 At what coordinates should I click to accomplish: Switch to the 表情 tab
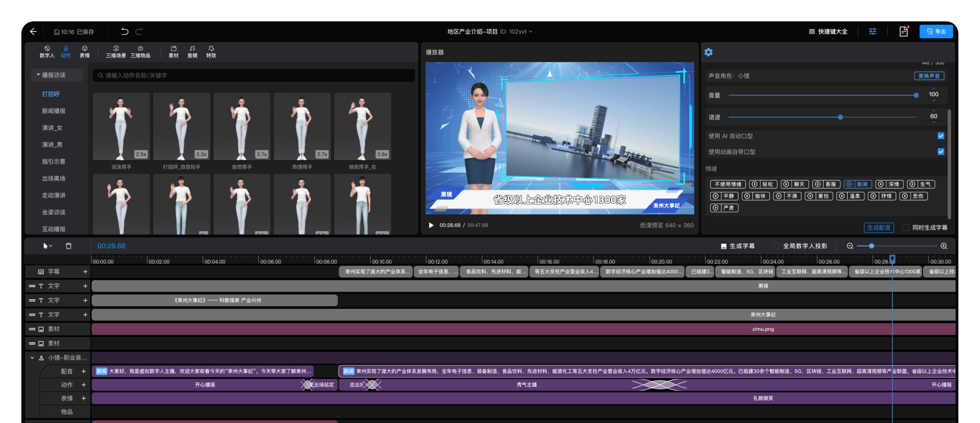click(85, 51)
